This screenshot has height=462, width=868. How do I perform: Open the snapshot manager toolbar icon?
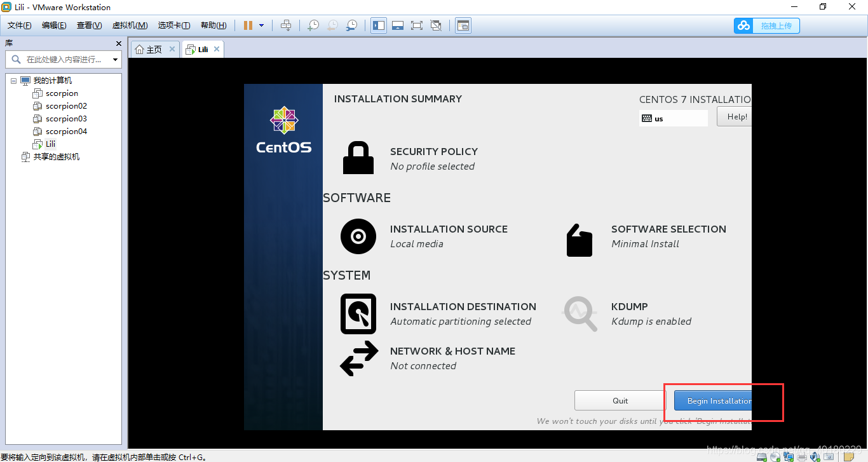[351, 25]
